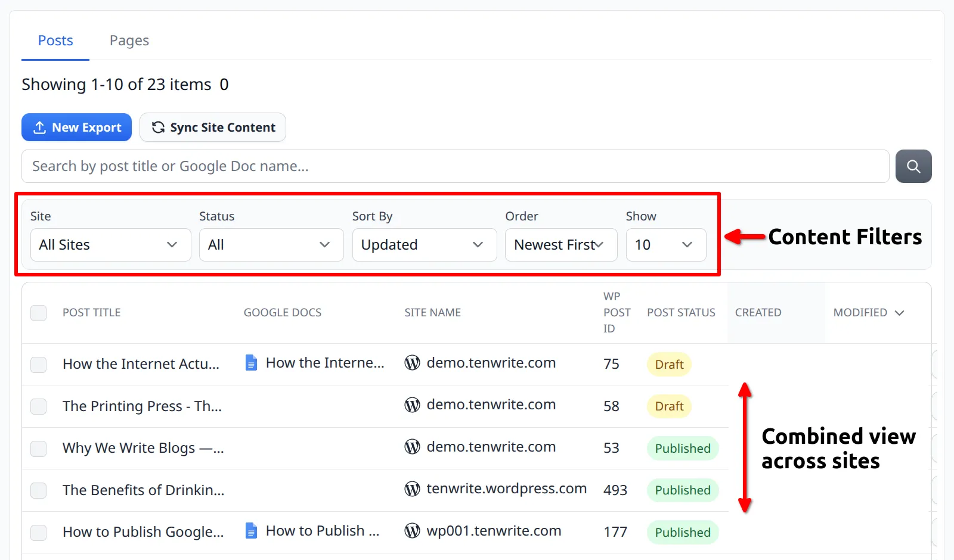The width and height of the screenshot is (954, 560).
Task: Switch to the Pages tab
Action: [129, 40]
